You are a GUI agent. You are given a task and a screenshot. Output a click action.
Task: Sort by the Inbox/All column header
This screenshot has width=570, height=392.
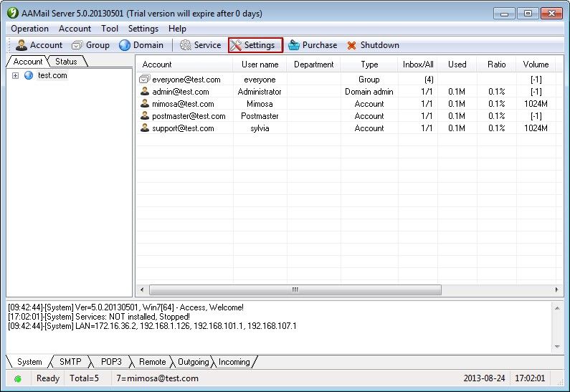click(x=418, y=64)
